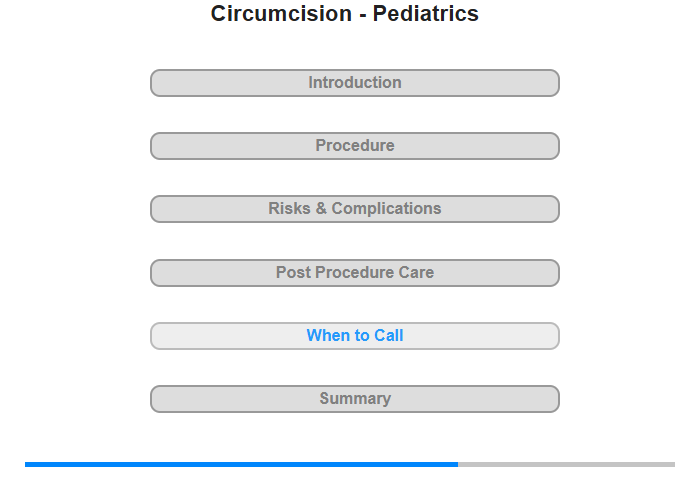Click the blue filled part of progress bar

242,464
